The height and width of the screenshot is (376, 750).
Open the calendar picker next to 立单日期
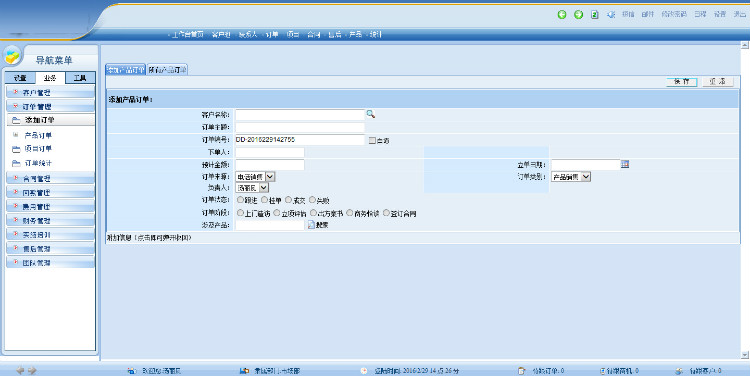pos(625,164)
